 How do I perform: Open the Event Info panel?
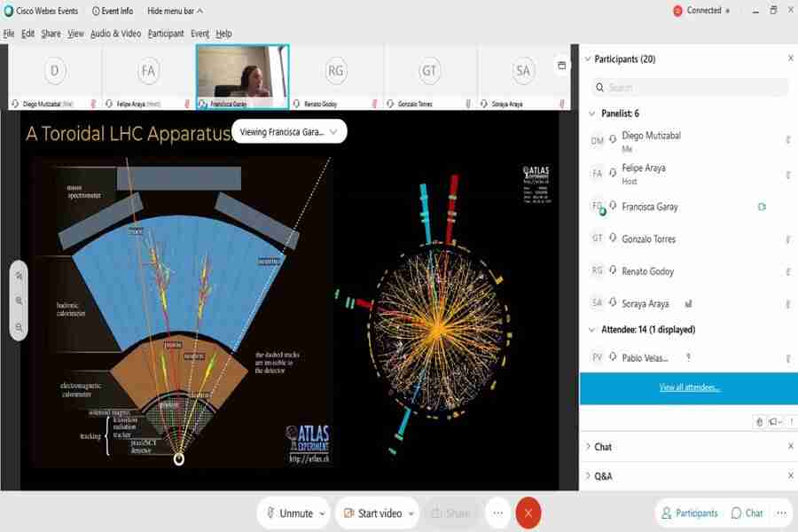click(113, 11)
